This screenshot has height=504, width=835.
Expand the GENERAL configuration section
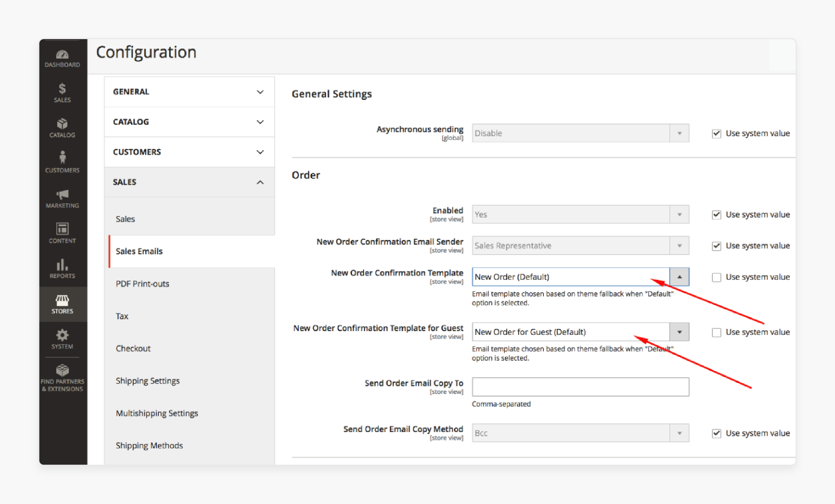coord(189,92)
